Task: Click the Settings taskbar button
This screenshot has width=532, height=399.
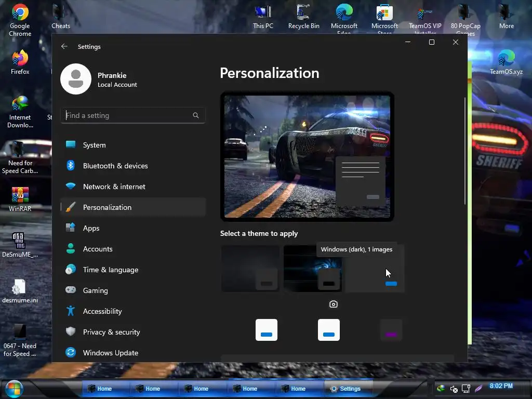Action: click(x=349, y=389)
